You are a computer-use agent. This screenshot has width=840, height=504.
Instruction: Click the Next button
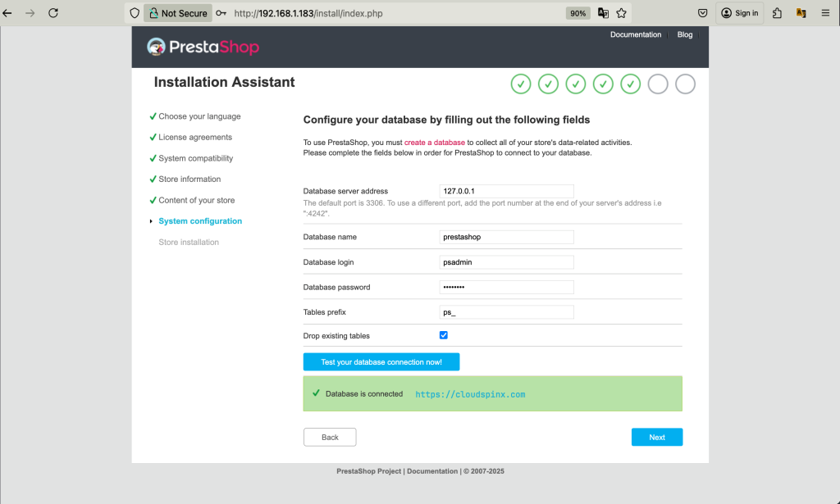pos(657,437)
